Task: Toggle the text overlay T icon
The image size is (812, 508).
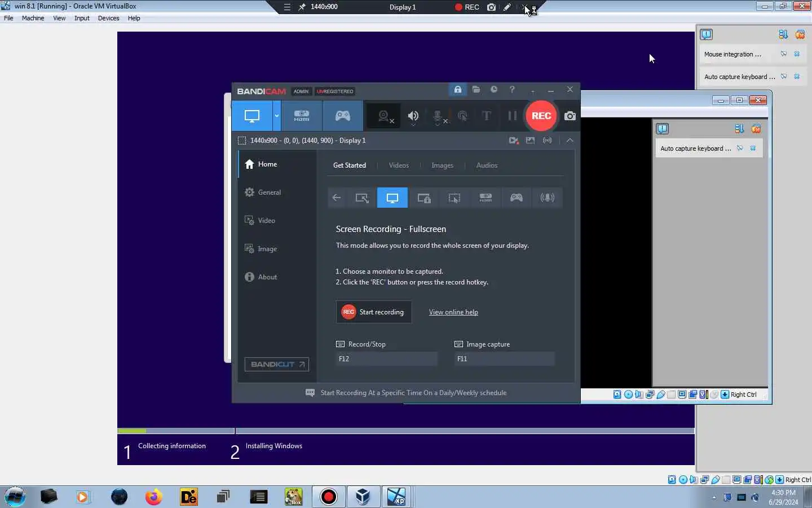Action: pos(487,116)
